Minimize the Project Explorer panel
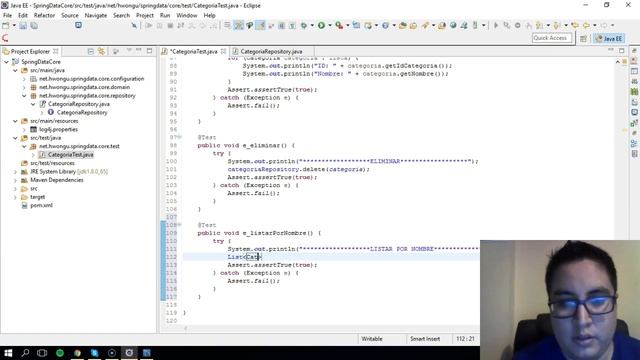Image resolution: width=640 pixels, height=360 pixels. [x=139, y=51]
